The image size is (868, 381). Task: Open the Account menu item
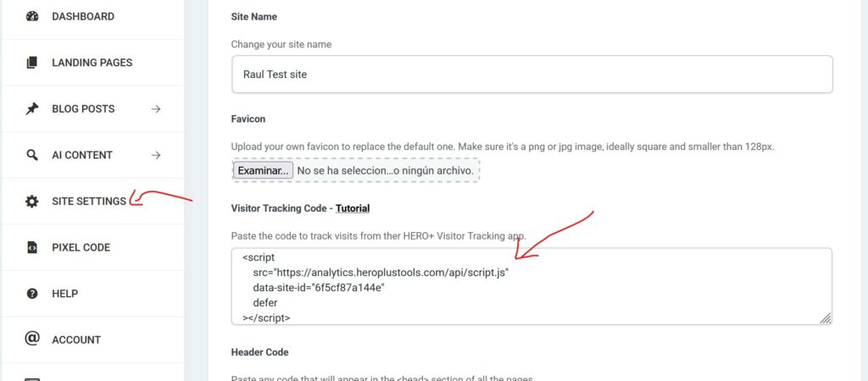[76, 340]
